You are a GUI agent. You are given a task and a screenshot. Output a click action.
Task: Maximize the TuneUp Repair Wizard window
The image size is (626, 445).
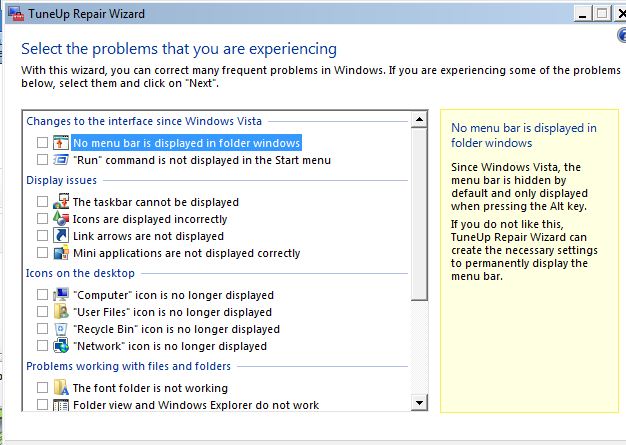602,13
